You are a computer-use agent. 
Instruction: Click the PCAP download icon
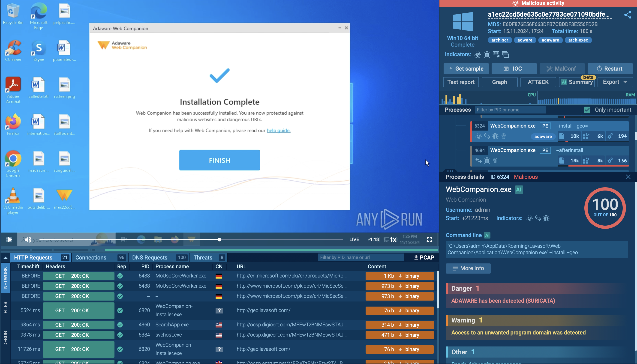pyautogui.click(x=416, y=257)
